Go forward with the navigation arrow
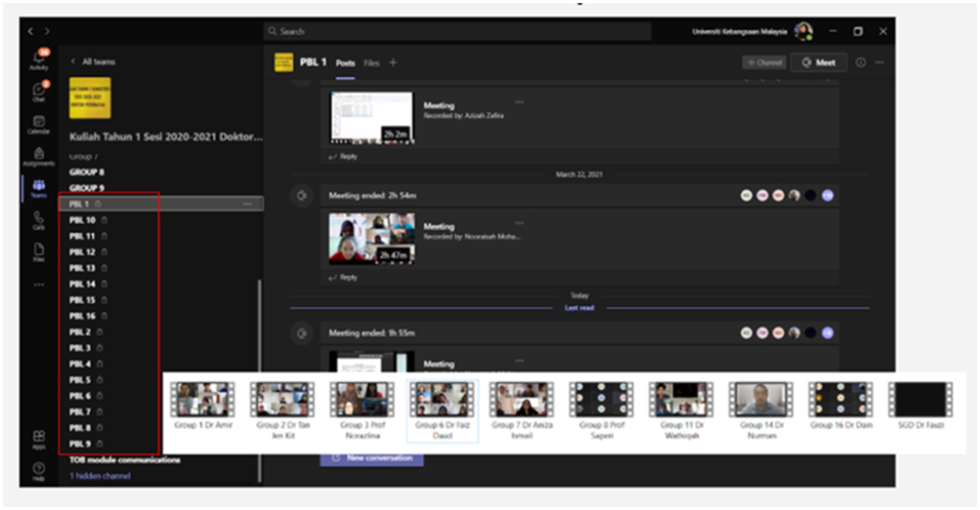This screenshot has width=980, height=510. (x=47, y=31)
